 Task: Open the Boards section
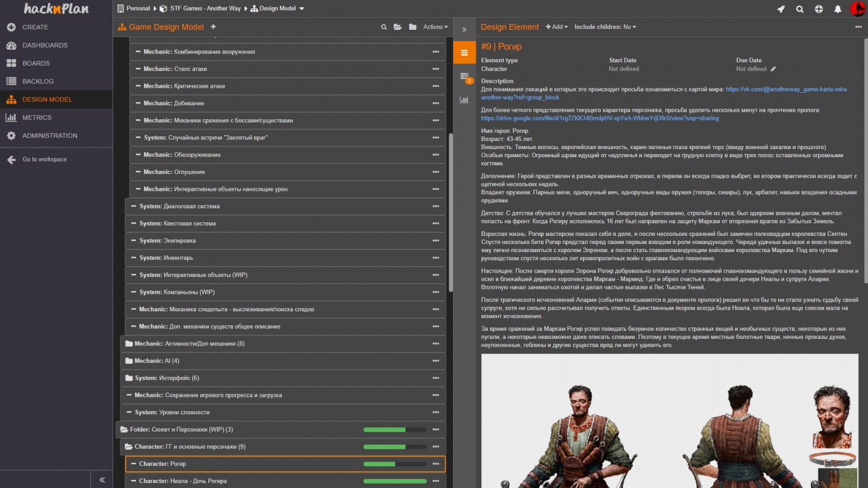(x=36, y=63)
